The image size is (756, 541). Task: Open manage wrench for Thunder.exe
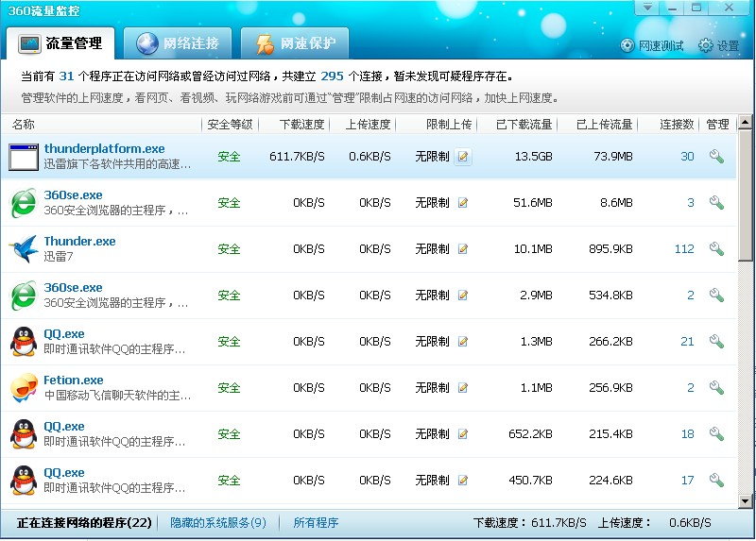(x=716, y=248)
